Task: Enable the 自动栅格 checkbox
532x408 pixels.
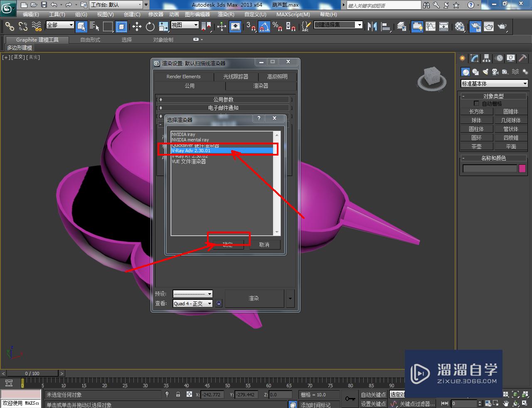Action: [x=476, y=103]
